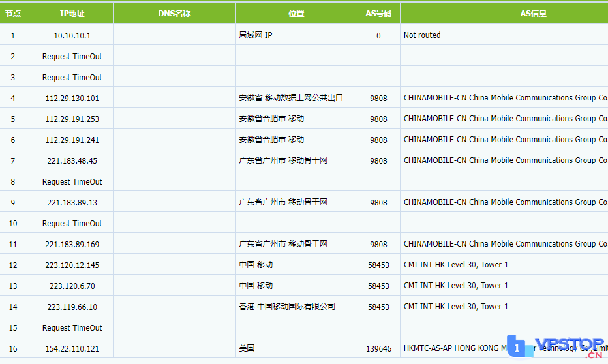The width and height of the screenshot is (608, 364).
Task: Click 安徽省 移动数据上网公共出口 location
Action: [x=291, y=98]
